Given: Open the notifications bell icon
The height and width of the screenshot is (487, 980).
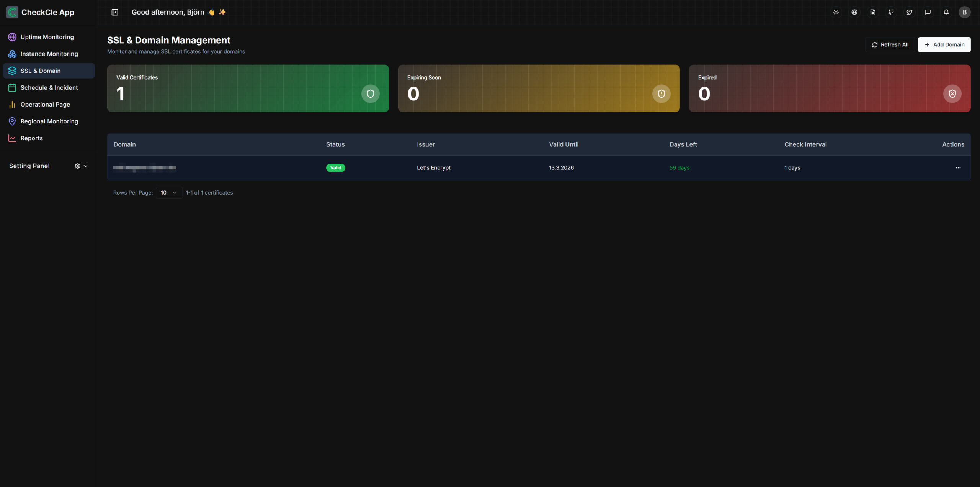Looking at the screenshot, I should click(x=946, y=12).
